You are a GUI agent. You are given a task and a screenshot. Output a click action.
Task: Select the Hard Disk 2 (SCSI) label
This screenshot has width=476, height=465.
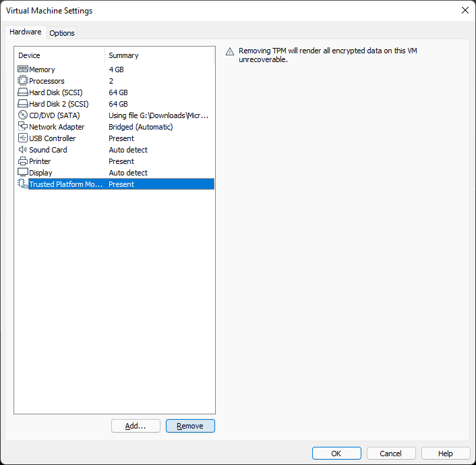[59, 104]
